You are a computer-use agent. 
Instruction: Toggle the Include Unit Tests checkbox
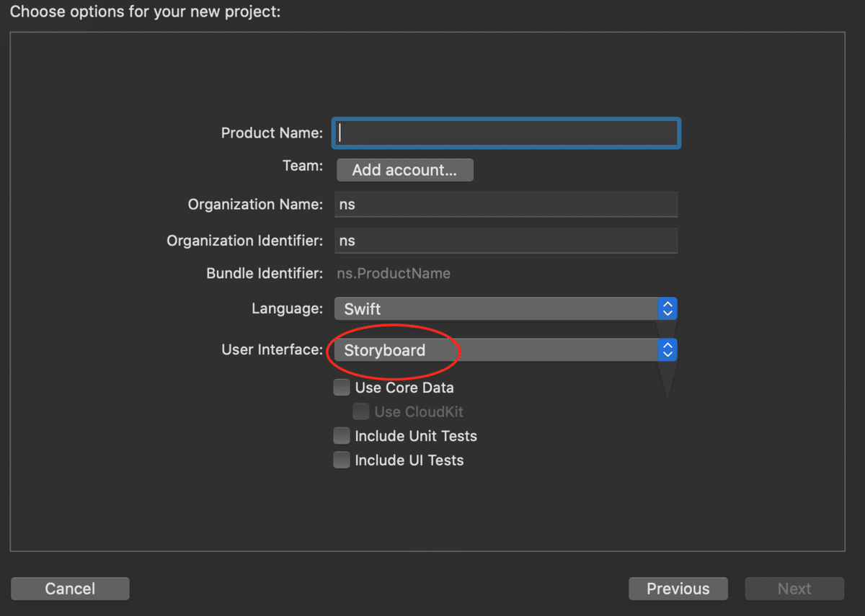[x=342, y=436]
